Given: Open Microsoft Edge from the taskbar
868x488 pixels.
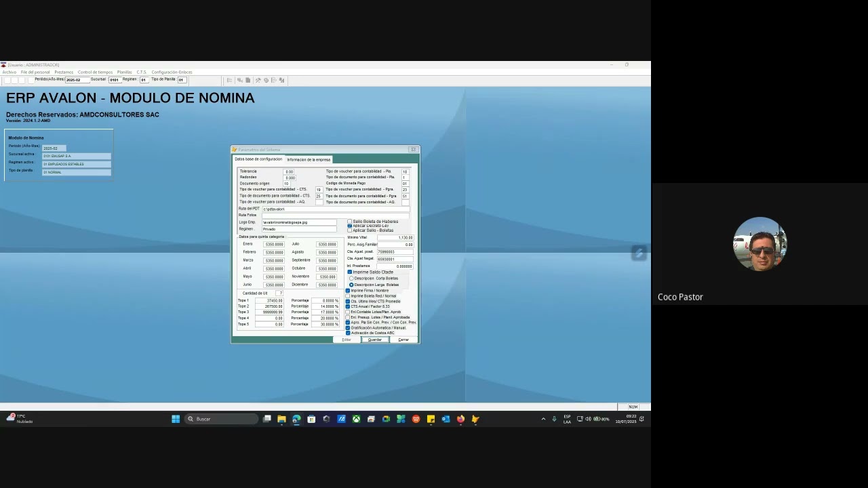Looking at the screenshot, I should [x=296, y=419].
